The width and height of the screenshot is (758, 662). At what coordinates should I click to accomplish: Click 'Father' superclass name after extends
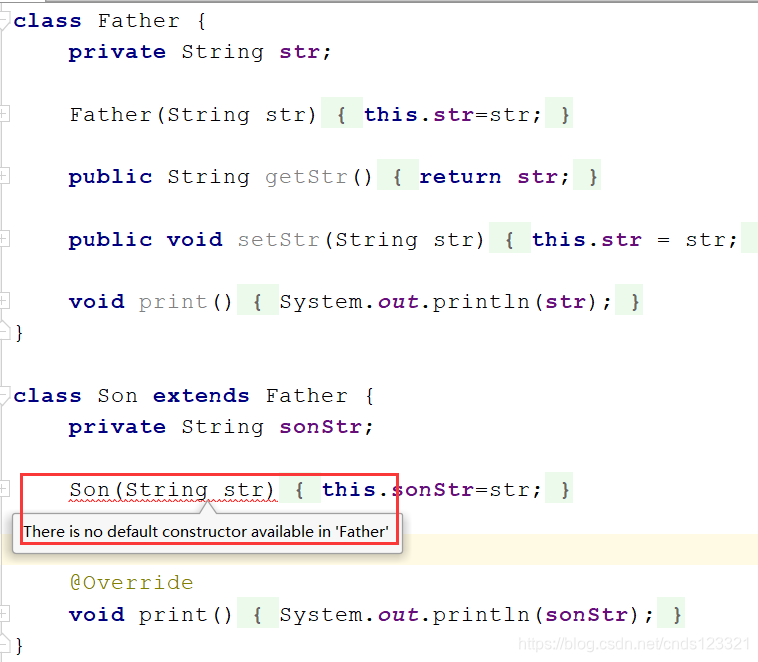coord(306,396)
